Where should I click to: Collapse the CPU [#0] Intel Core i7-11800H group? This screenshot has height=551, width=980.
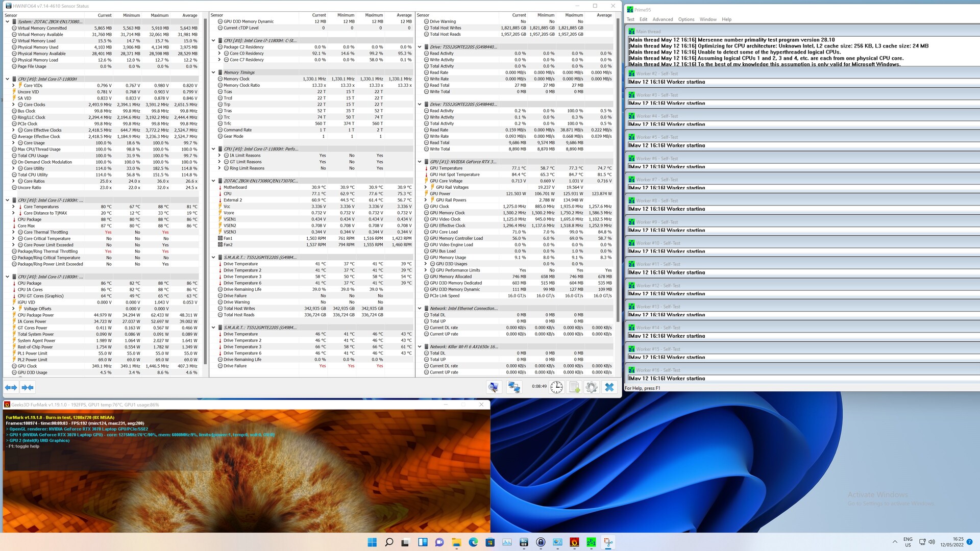coord(7,79)
